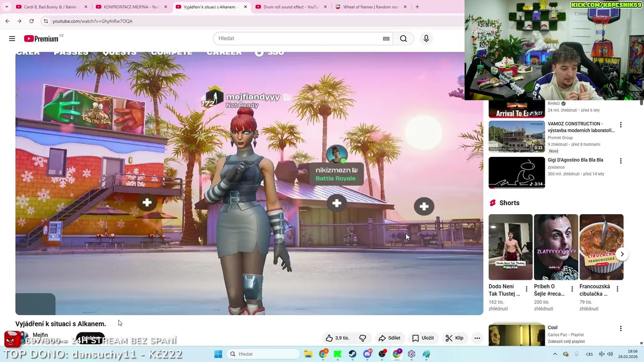Reload the page
This screenshot has height=362, width=644.
tap(31, 21)
